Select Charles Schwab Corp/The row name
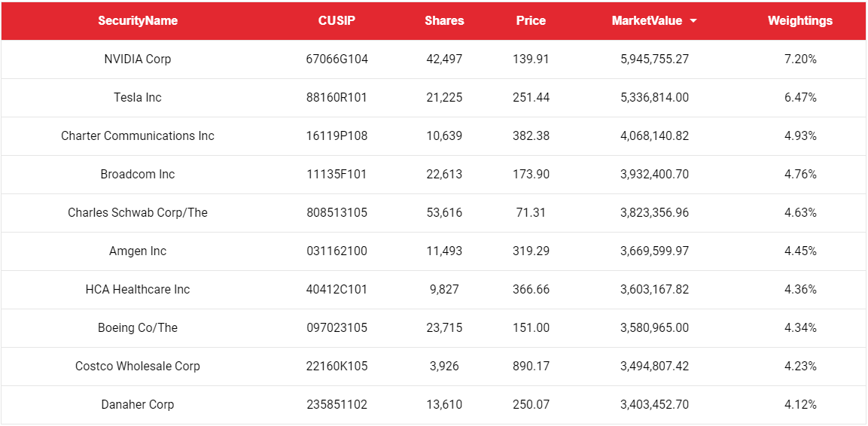 (x=138, y=212)
